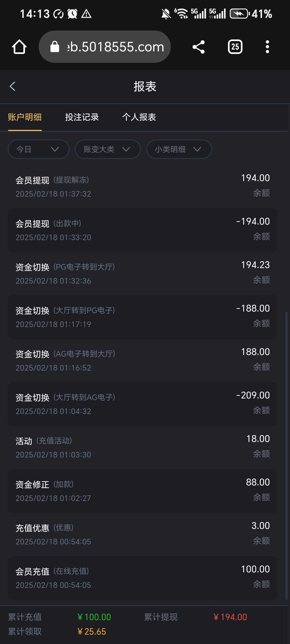Image resolution: width=290 pixels, height=644 pixels.
Task: Open the 账变大类 category dropdown
Action: click(x=108, y=149)
